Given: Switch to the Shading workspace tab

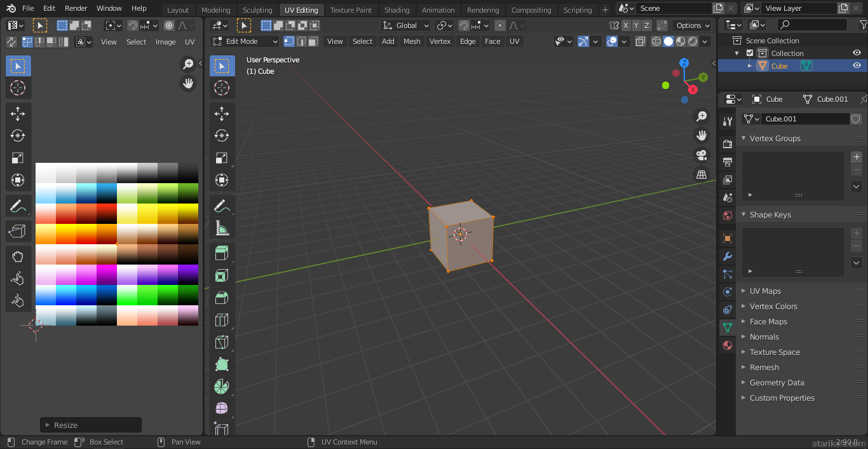Looking at the screenshot, I should click(397, 10).
